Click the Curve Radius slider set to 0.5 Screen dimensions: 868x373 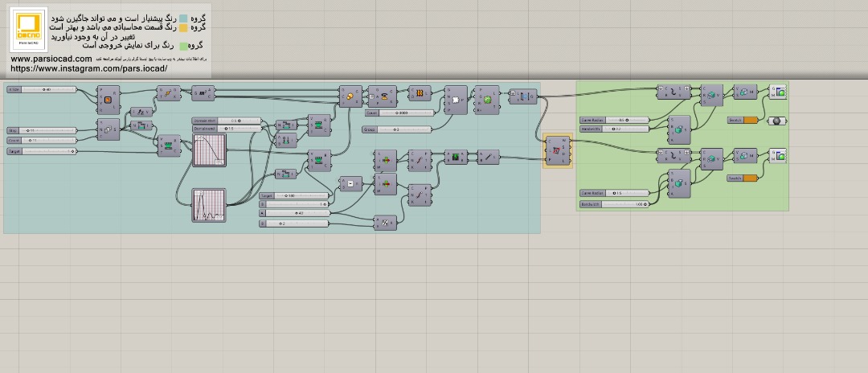tap(615, 120)
